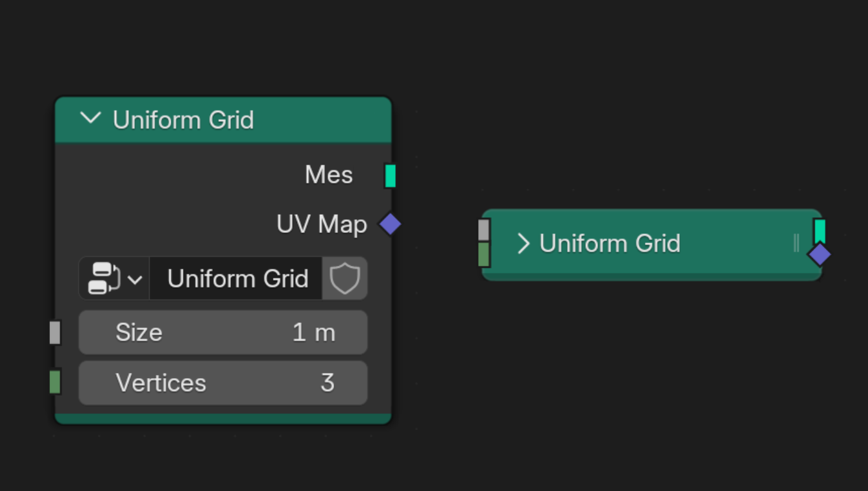
Task: Click the gray Size input socket
Action: tap(55, 332)
